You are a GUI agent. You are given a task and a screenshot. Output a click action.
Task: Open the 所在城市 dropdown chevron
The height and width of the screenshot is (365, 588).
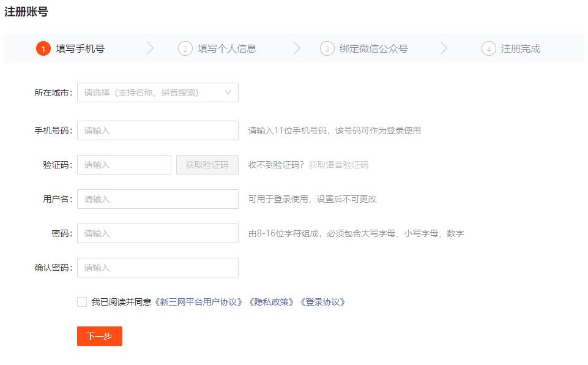(x=228, y=92)
